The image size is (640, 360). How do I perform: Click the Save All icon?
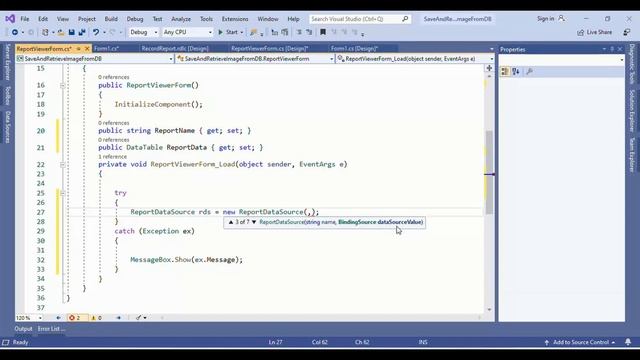[82, 32]
